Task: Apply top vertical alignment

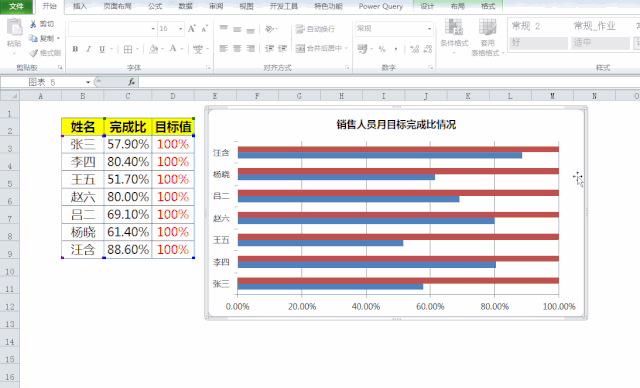Action: pos(224,29)
